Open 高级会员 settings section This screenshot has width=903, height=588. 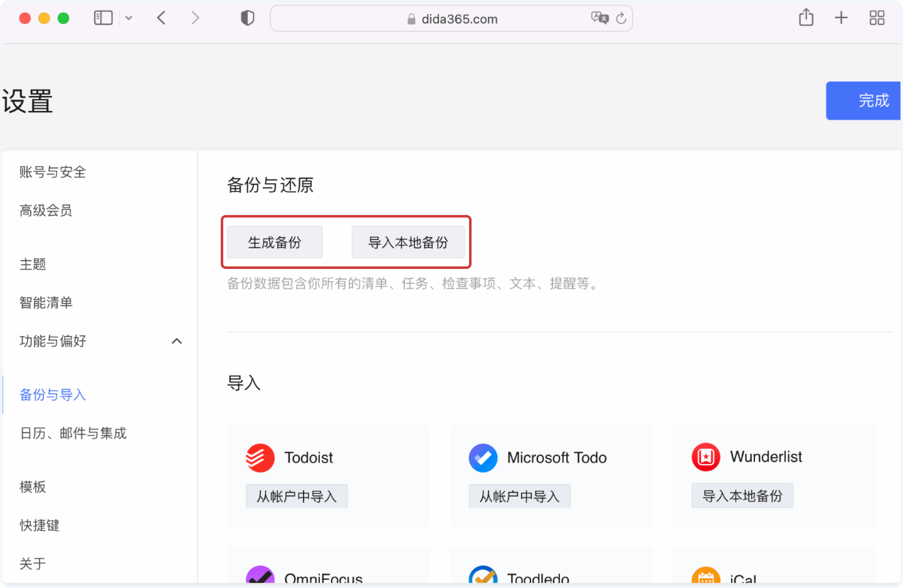46,211
